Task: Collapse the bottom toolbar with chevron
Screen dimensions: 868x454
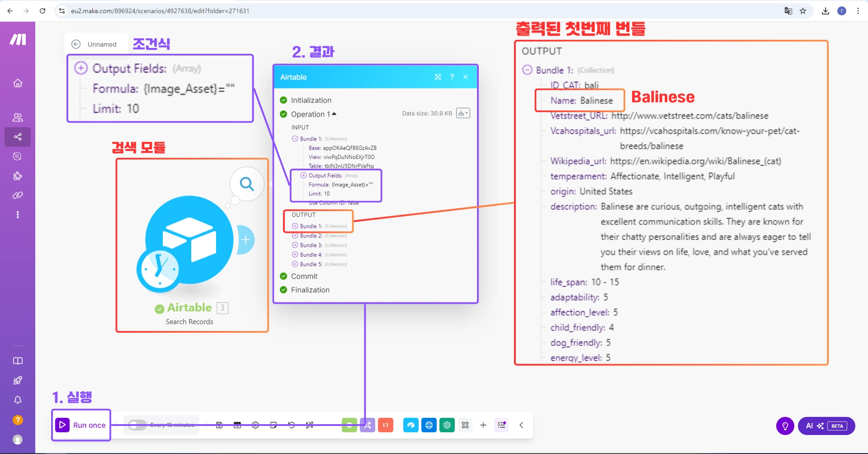Action: (x=521, y=425)
